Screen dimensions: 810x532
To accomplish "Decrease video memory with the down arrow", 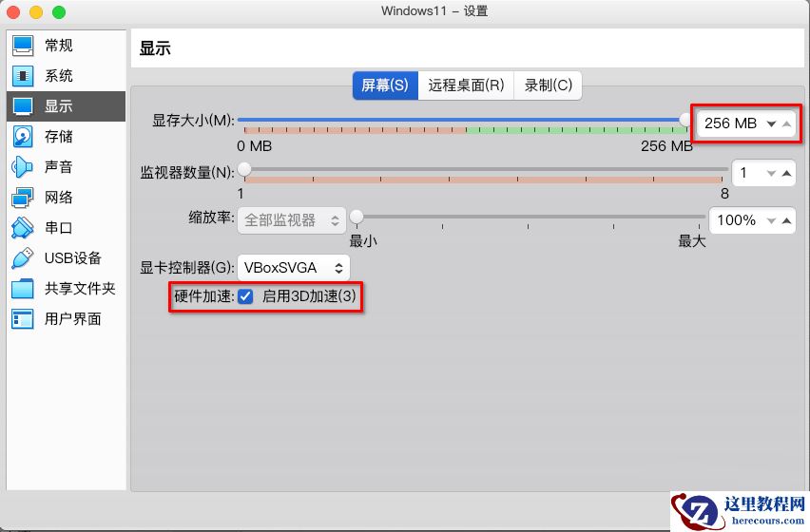I will point(771,123).
